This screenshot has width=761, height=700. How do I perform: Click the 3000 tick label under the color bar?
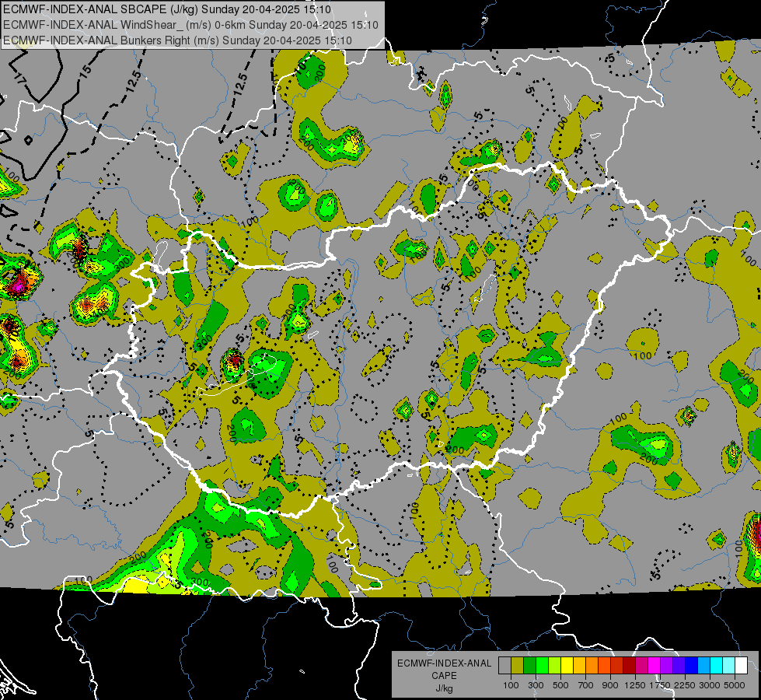tap(710, 685)
